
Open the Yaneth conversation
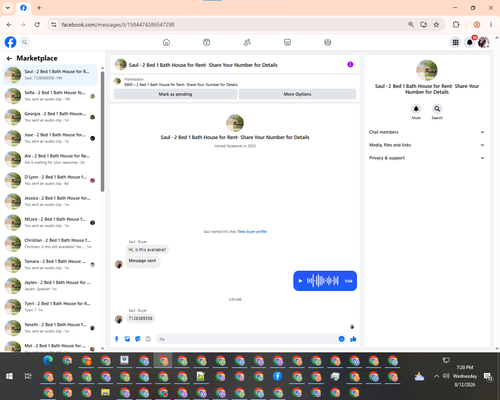(x=50, y=328)
